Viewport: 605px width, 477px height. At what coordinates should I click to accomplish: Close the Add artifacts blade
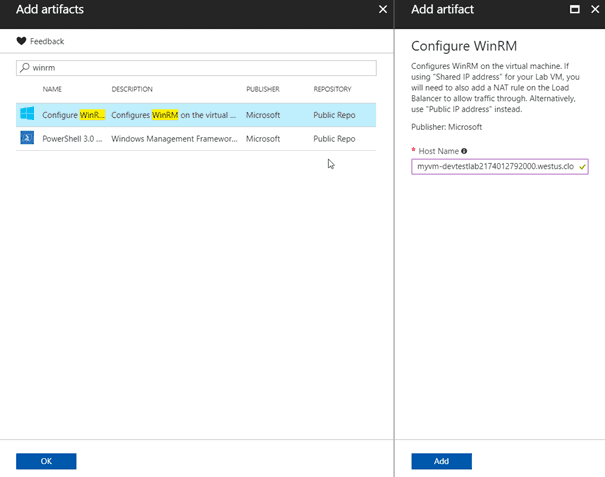[383, 9]
